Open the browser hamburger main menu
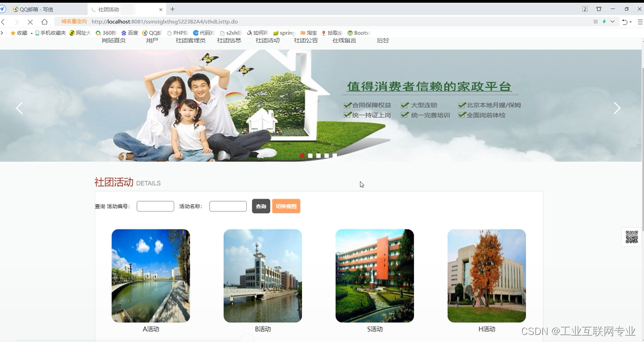The height and width of the screenshot is (342, 644). [x=640, y=22]
